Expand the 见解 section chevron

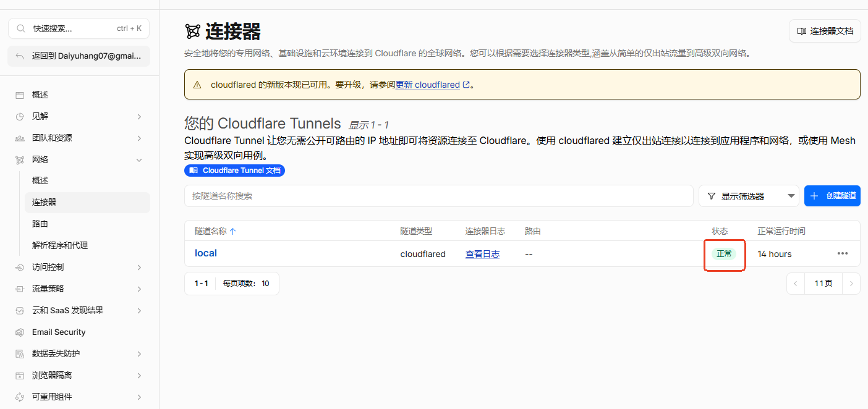[x=139, y=116]
